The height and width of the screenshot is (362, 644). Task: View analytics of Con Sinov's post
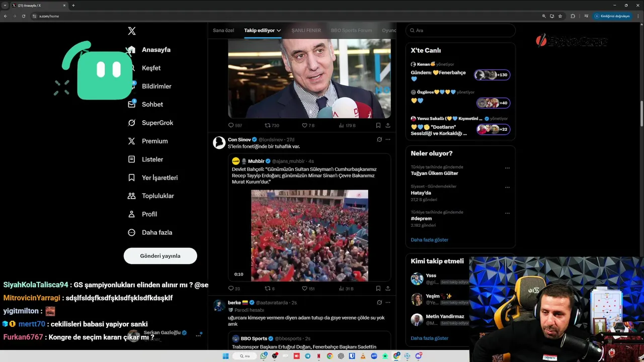tap(346, 289)
